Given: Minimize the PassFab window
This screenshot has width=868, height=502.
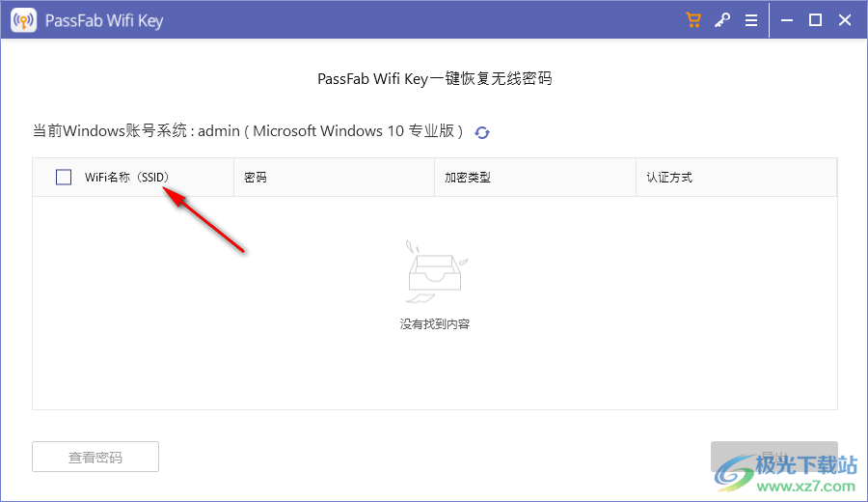Looking at the screenshot, I should (787, 20).
